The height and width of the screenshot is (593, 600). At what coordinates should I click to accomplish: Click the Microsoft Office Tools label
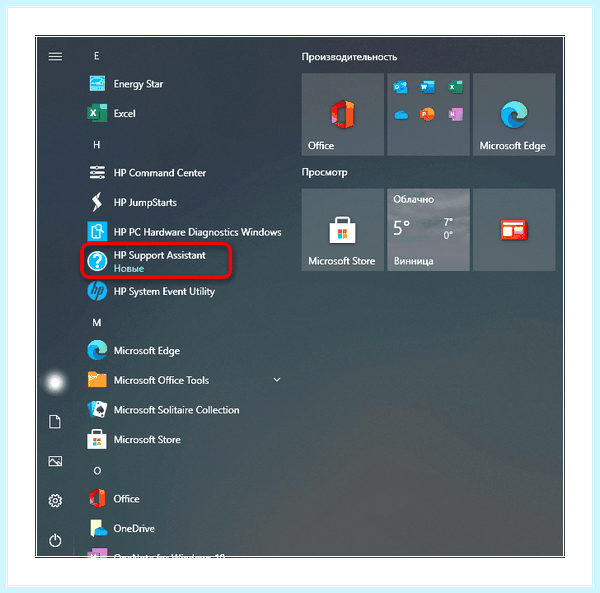tap(161, 380)
